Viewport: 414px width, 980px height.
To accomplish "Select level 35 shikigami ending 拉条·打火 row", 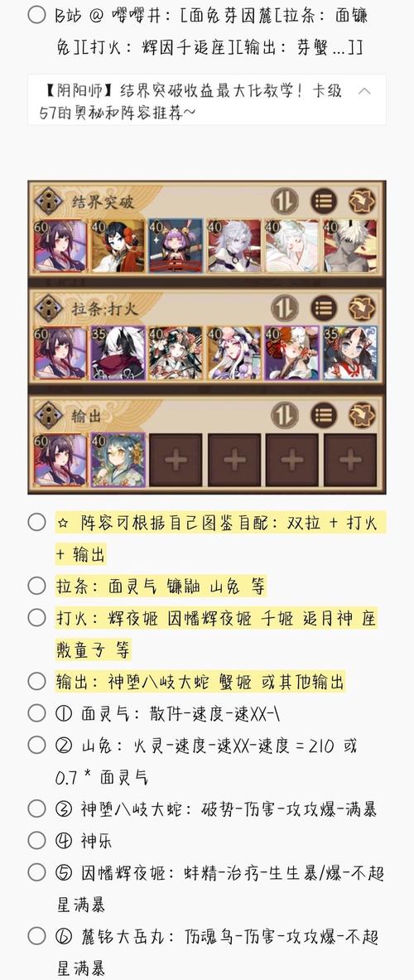I will tap(350, 353).
